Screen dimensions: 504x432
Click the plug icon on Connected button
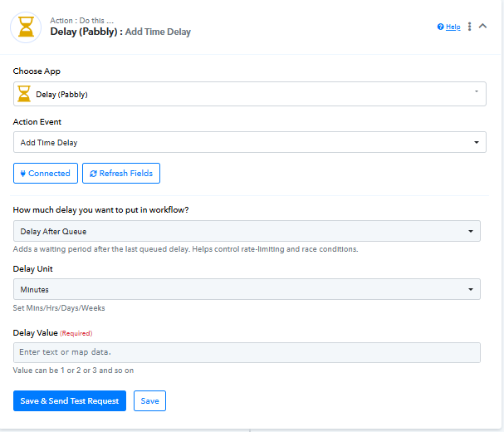point(23,174)
